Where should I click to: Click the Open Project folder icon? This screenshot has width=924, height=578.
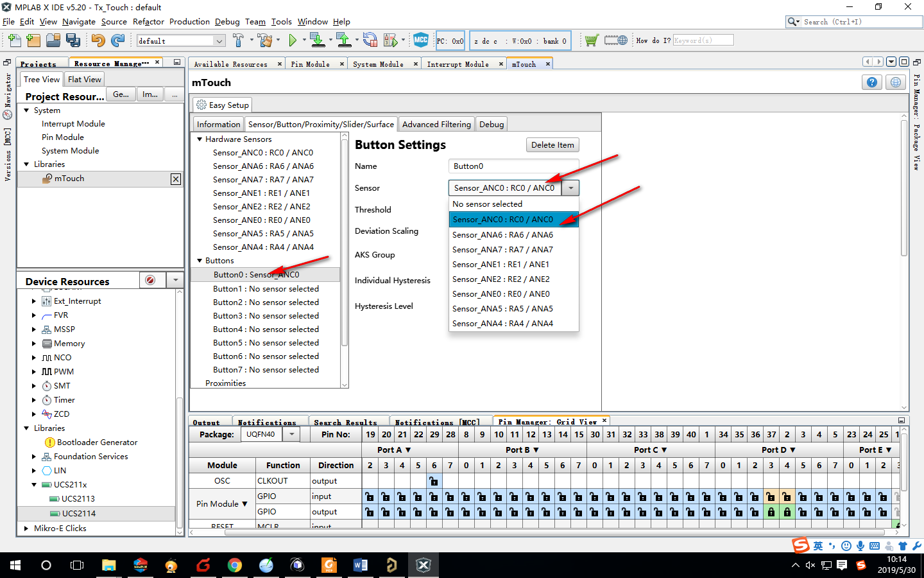coord(53,40)
